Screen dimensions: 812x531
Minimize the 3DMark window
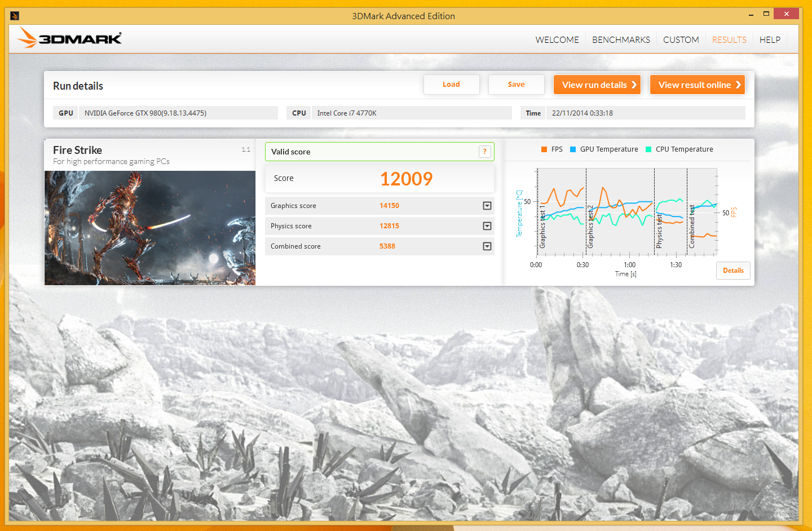pos(751,15)
